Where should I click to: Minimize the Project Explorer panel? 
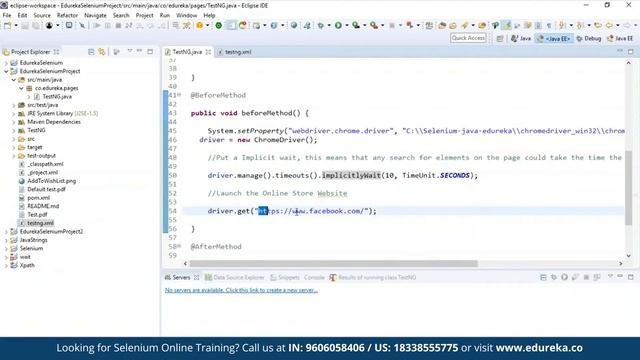click(140, 51)
